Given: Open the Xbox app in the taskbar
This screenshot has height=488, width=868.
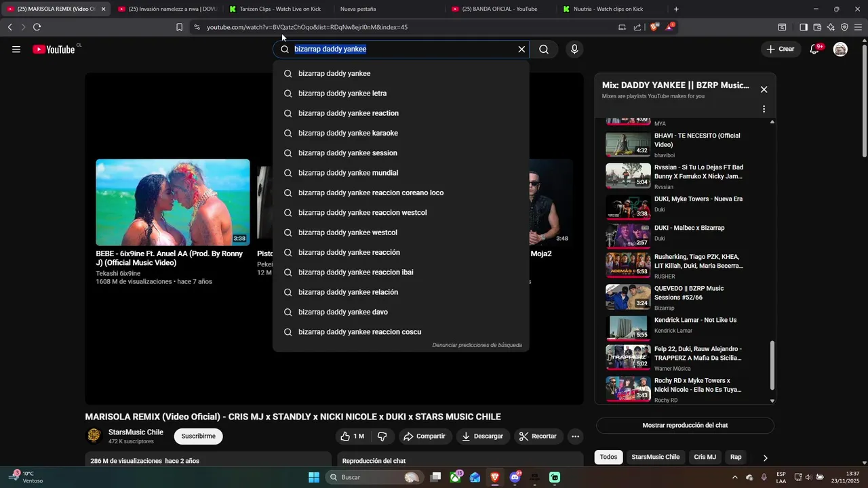Looking at the screenshot, I should pyautogui.click(x=456, y=477).
